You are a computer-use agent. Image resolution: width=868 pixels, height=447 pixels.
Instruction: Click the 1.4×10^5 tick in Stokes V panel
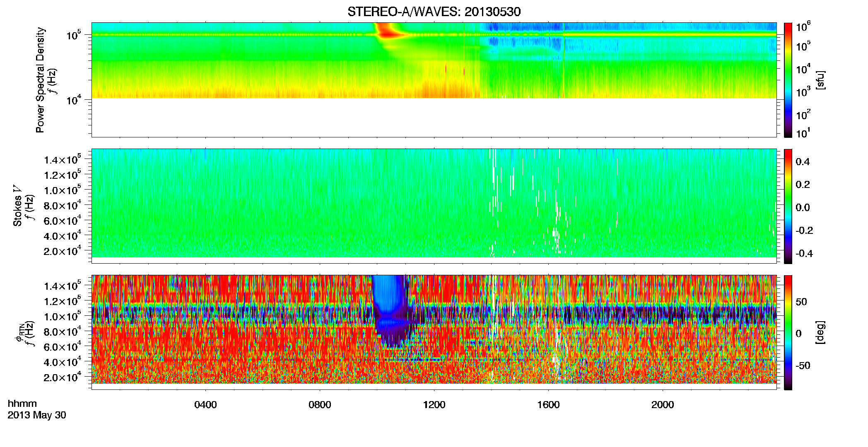click(63, 160)
